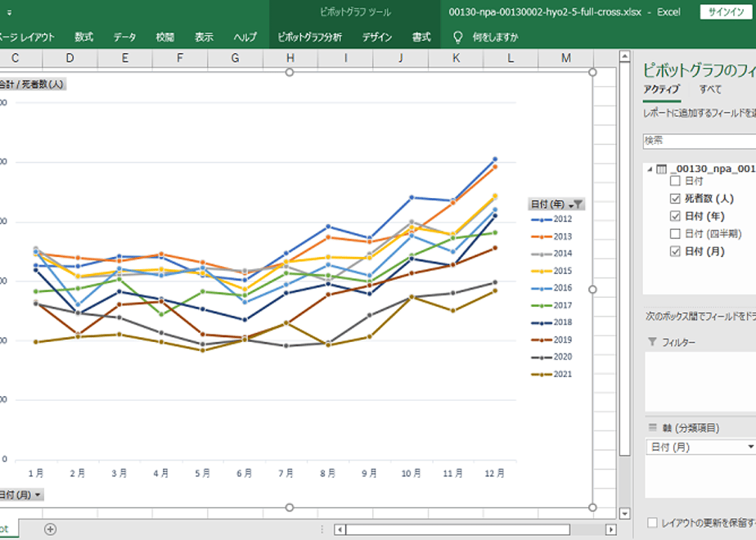
Task: Open the 校閲 ribbon tab
Action: [165, 37]
